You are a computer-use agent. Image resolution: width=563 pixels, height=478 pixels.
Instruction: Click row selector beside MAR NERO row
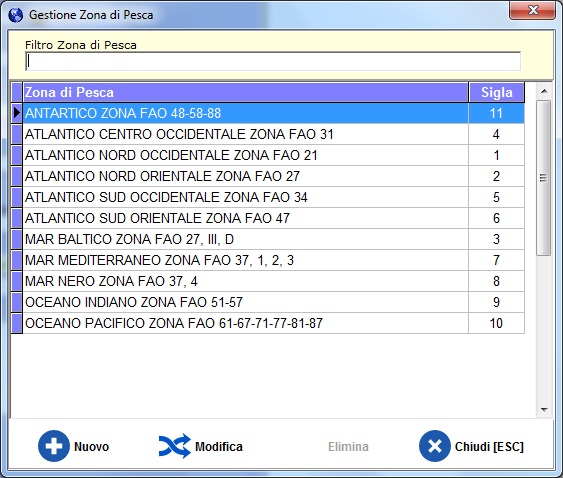(17, 281)
